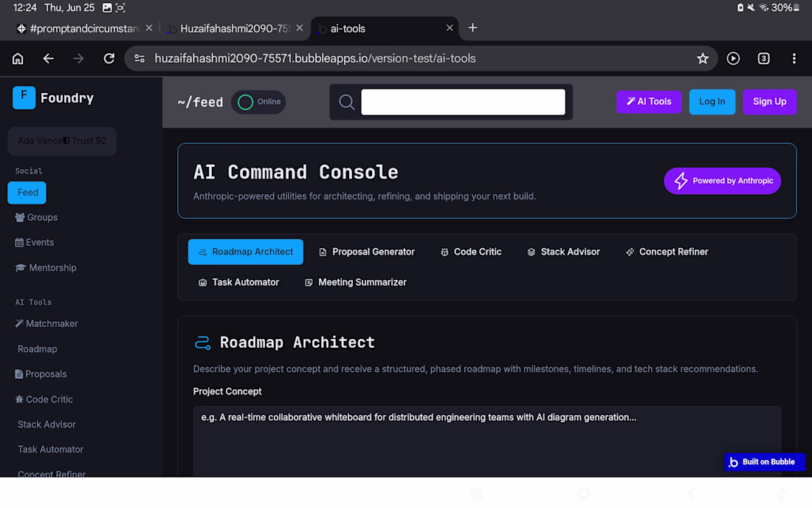This screenshot has width=812, height=508.
Task: Open Events in the sidebar
Action: pos(34,242)
